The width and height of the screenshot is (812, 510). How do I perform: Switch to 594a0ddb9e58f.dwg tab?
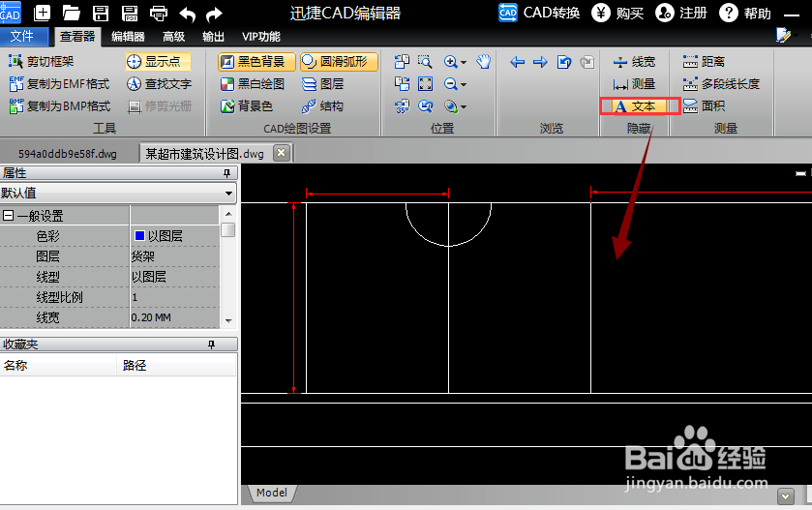[x=68, y=154]
